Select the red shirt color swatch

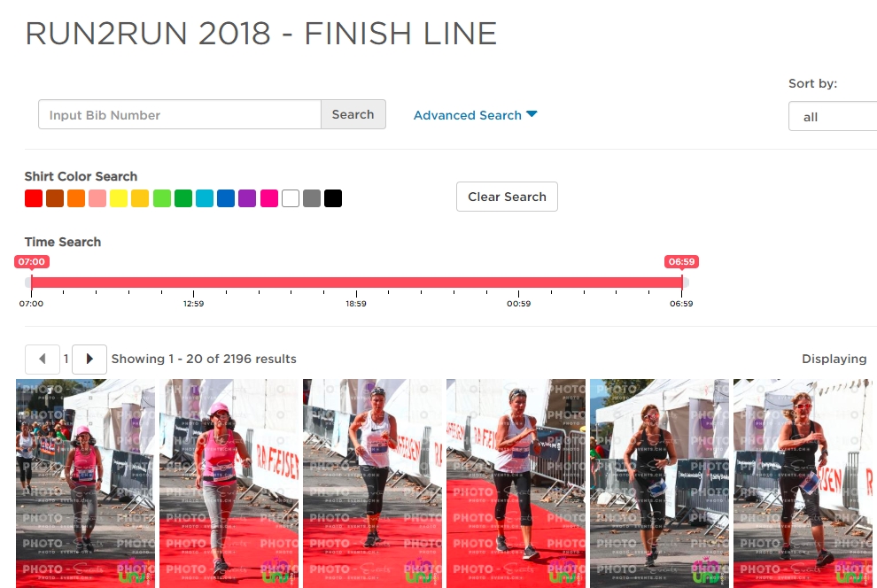coord(34,198)
